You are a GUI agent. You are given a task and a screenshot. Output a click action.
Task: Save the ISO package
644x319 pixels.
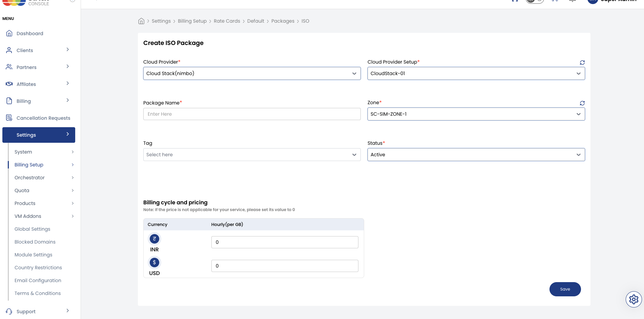[565, 289]
